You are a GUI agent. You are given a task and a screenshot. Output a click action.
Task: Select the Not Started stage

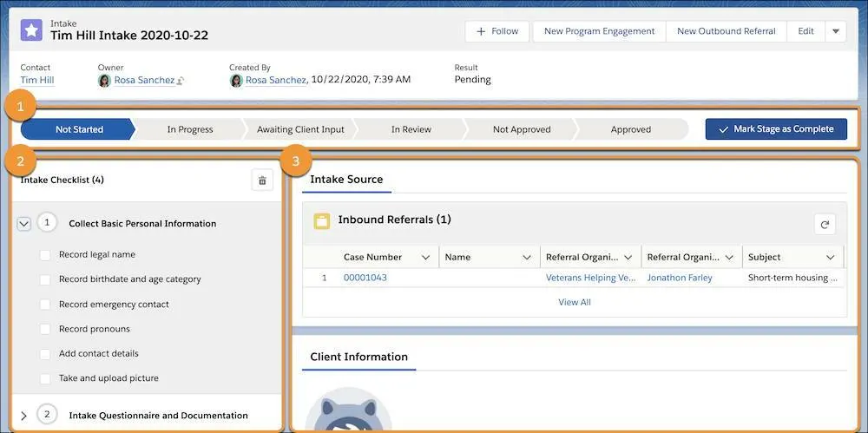(78, 129)
